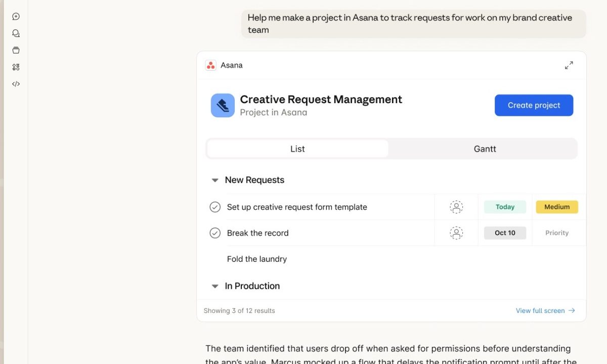Expand the Asana card to full view
Image resolution: width=607 pixels, height=364 pixels.
[x=569, y=65]
